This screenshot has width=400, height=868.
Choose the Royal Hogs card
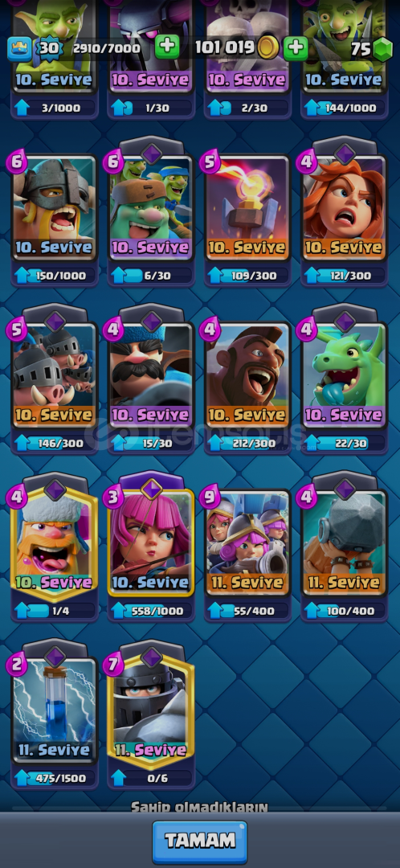(55, 375)
